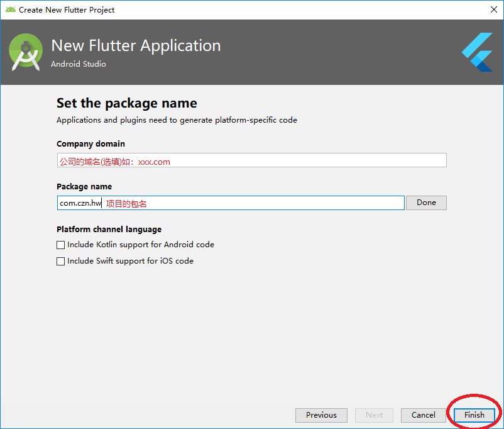This screenshot has width=504, height=429.
Task: Click the Finish button
Action: pyautogui.click(x=474, y=415)
